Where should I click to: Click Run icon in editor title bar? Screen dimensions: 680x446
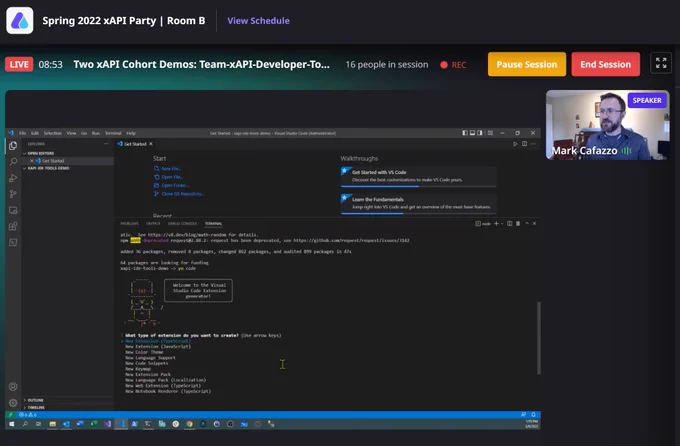(515, 144)
